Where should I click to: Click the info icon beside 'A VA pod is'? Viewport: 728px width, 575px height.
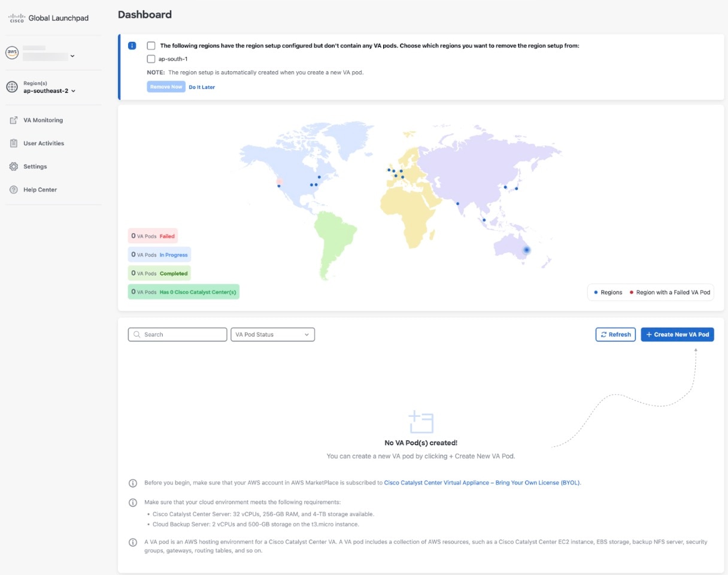pyautogui.click(x=133, y=542)
